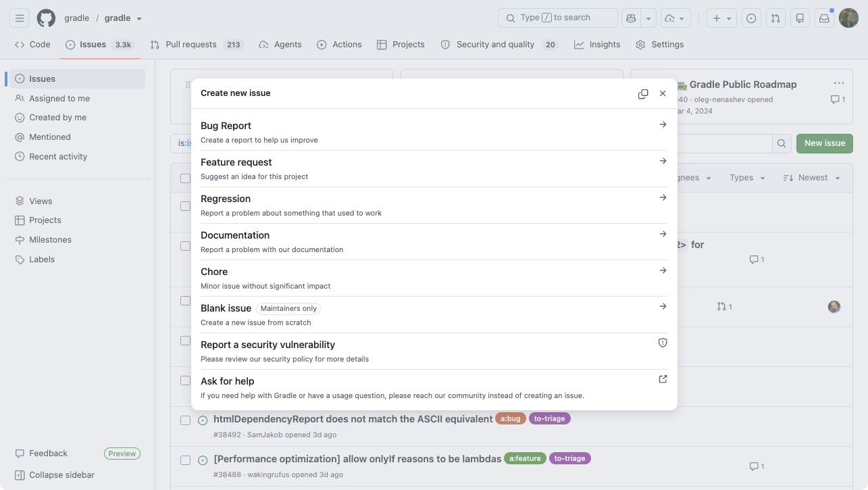Click the gradle owner link in breadcrumb
Viewport: 868px width, 490px height.
pyautogui.click(x=77, y=18)
